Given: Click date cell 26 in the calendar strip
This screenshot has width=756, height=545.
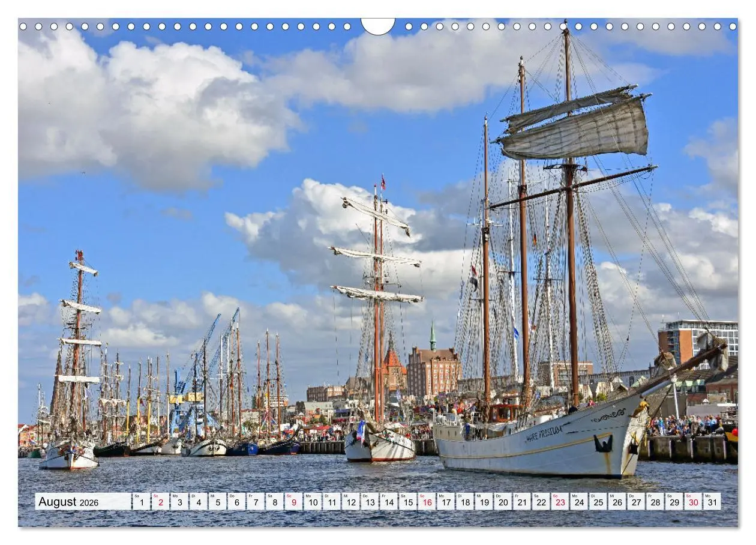Looking at the screenshot, I should click(x=617, y=502).
